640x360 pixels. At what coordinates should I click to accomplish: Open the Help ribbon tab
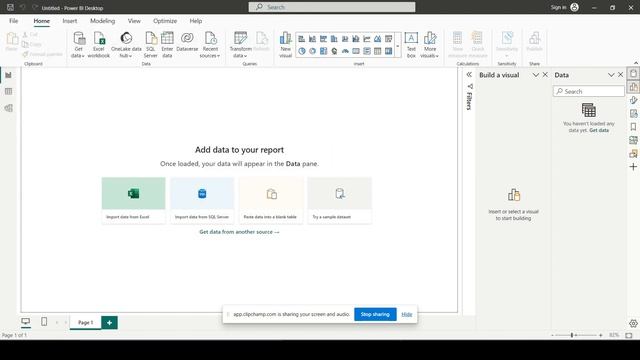[196, 21]
